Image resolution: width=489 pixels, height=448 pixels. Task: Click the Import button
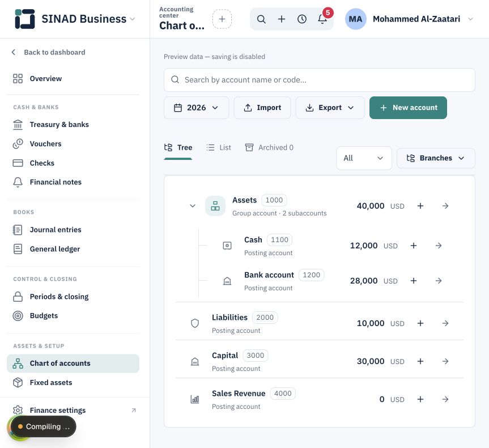(x=262, y=108)
